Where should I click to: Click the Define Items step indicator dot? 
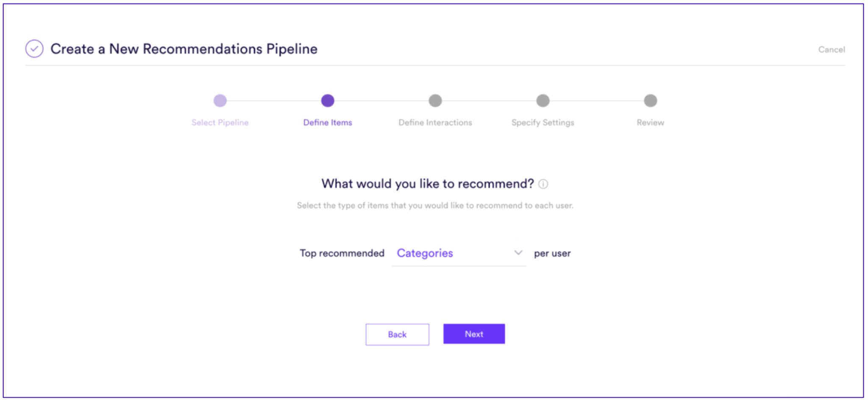coord(327,101)
